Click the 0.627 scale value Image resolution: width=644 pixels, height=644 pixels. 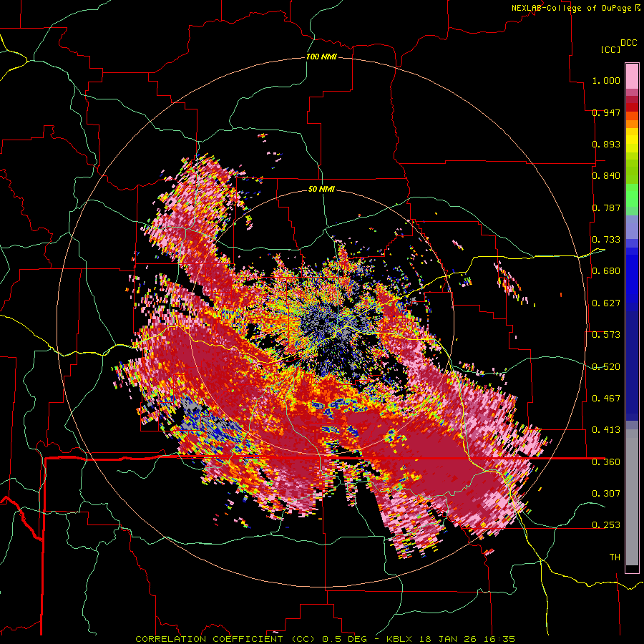click(606, 303)
